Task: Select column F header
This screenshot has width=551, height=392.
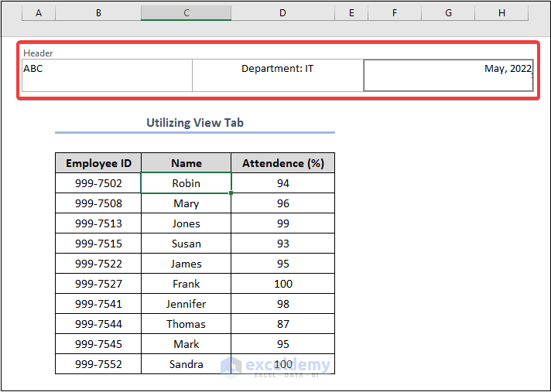Action: 395,13
